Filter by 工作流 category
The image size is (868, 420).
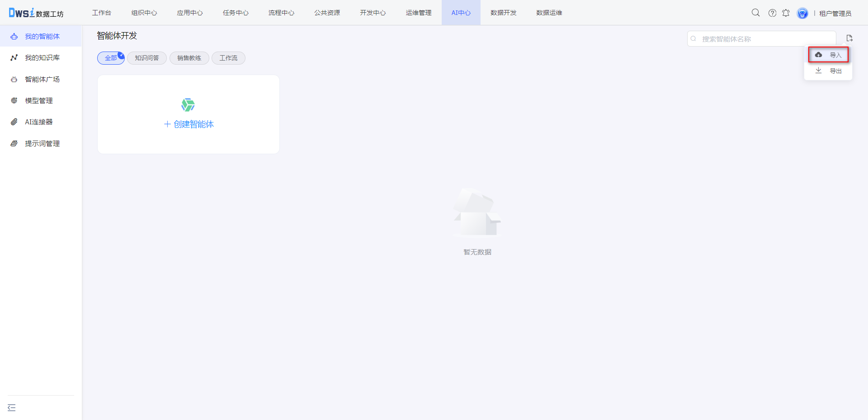click(x=228, y=58)
